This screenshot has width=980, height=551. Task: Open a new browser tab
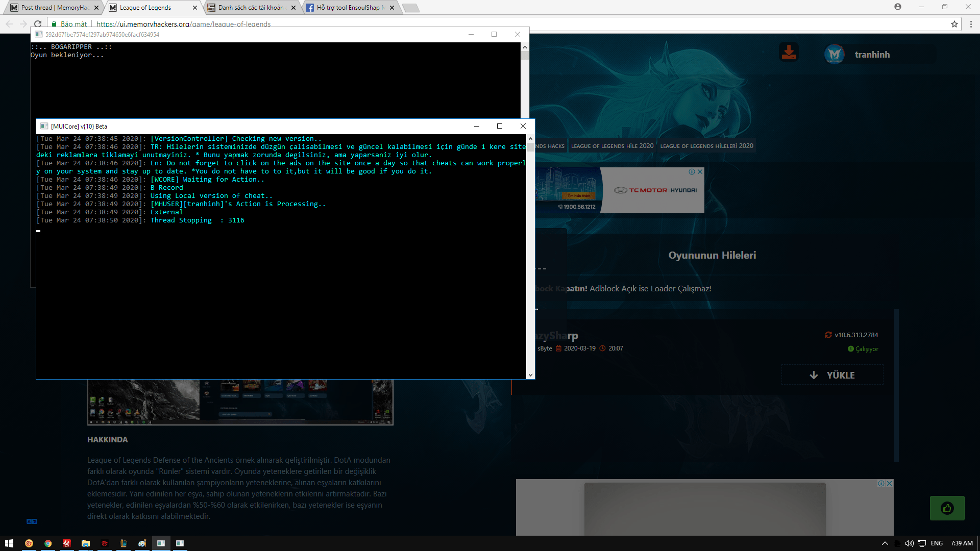pyautogui.click(x=410, y=8)
